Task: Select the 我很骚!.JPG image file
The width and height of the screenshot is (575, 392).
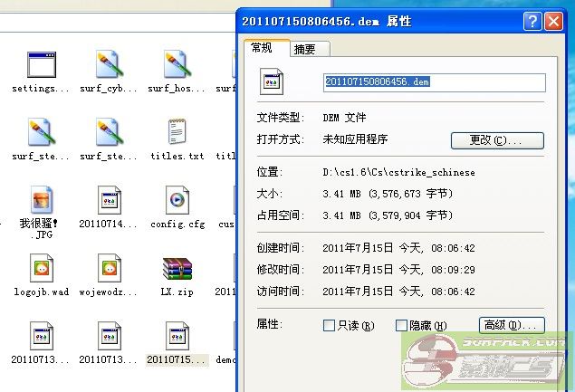Action: point(41,200)
